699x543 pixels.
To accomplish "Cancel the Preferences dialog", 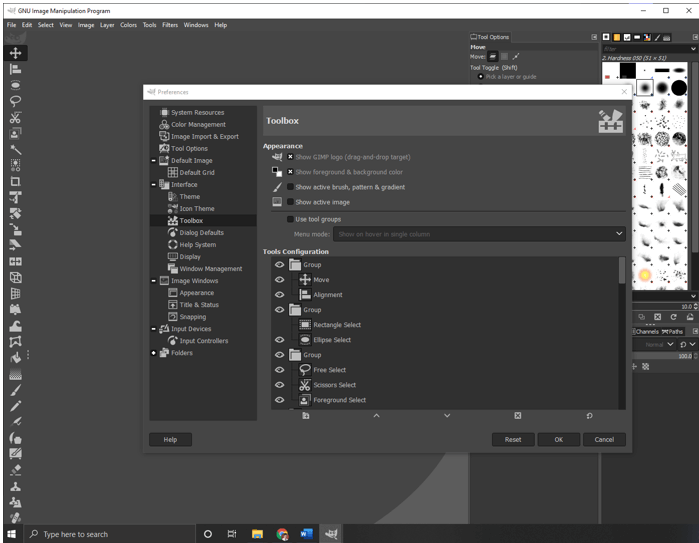I will tap(604, 440).
